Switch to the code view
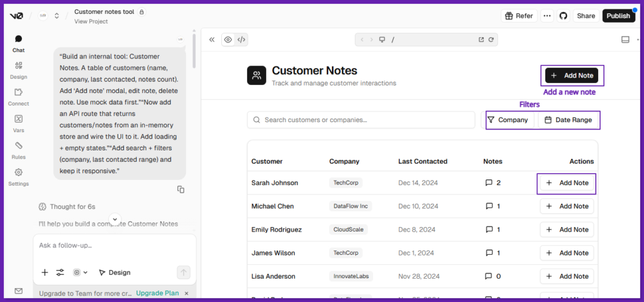Screen dimensions: 644x302 pyautogui.click(x=241, y=40)
